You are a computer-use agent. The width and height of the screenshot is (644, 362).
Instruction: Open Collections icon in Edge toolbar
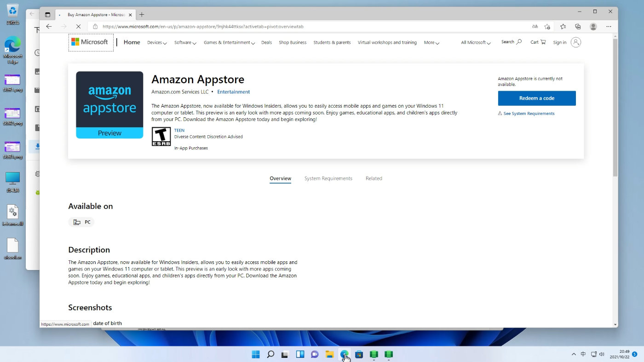[578, 27]
